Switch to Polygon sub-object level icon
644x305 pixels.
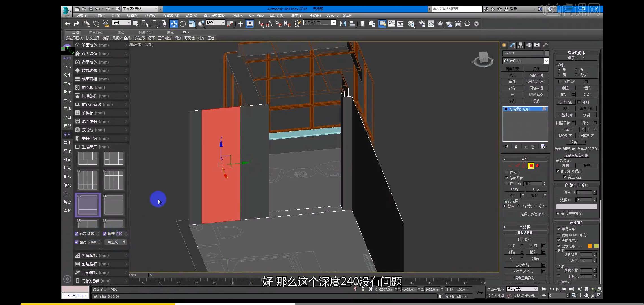[531, 166]
